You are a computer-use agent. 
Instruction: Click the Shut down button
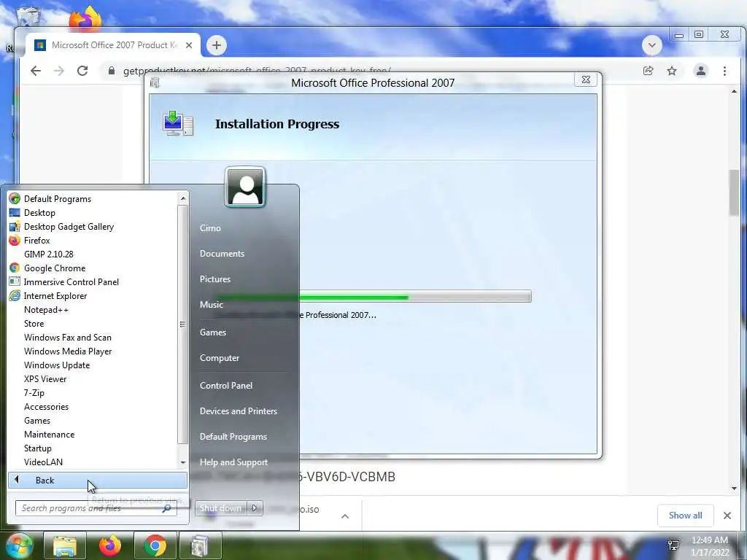(220, 508)
